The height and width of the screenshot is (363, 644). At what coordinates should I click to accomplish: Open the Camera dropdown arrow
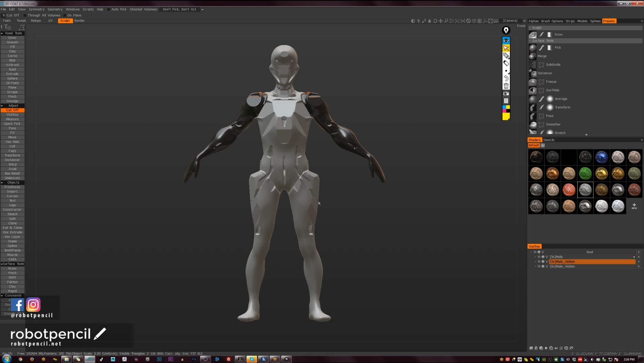click(524, 21)
